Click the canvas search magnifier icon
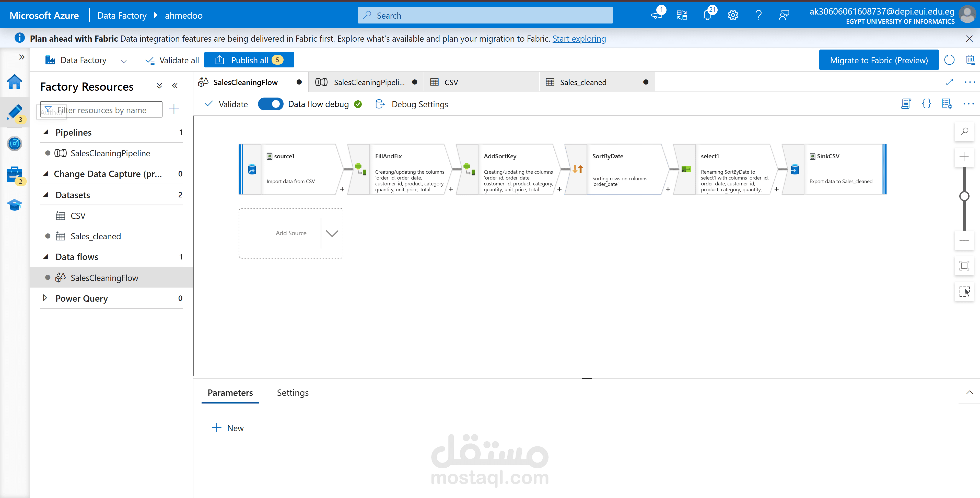Image resolution: width=980 pixels, height=498 pixels. pos(964,132)
